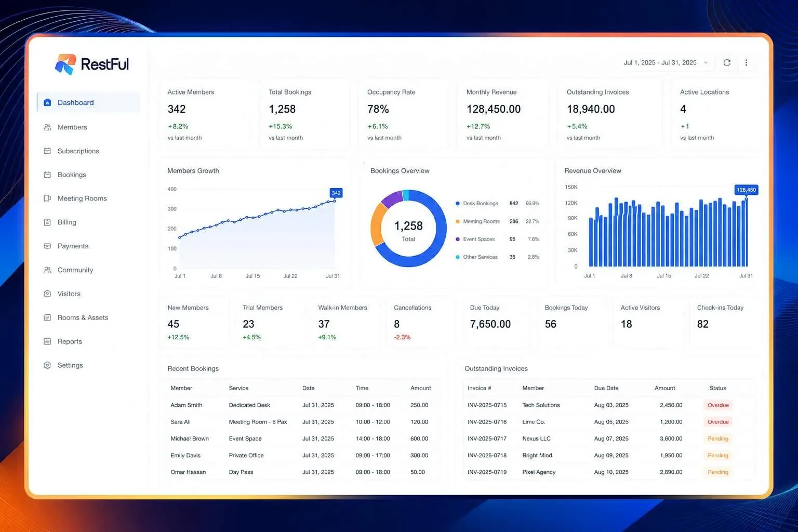Click the Billing document icon
Image resolution: width=798 pixels, height=532 pixels.
47,222
